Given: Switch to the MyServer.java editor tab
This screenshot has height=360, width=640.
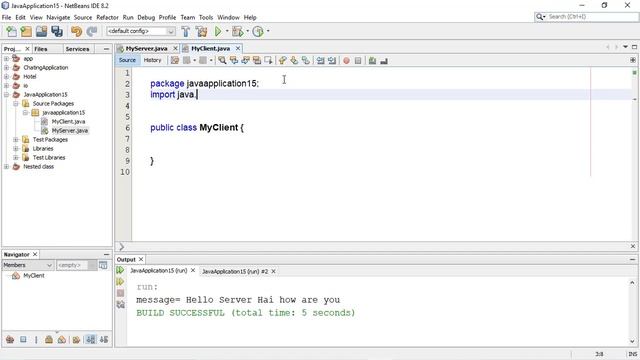Looking at the screenshot, I should pyautogui.click(x=146, y=48).
